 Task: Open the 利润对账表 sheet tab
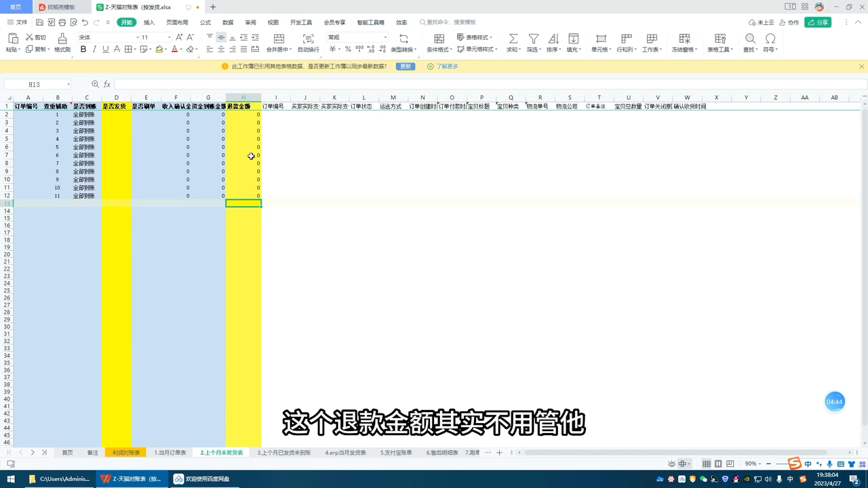(125, 452)
